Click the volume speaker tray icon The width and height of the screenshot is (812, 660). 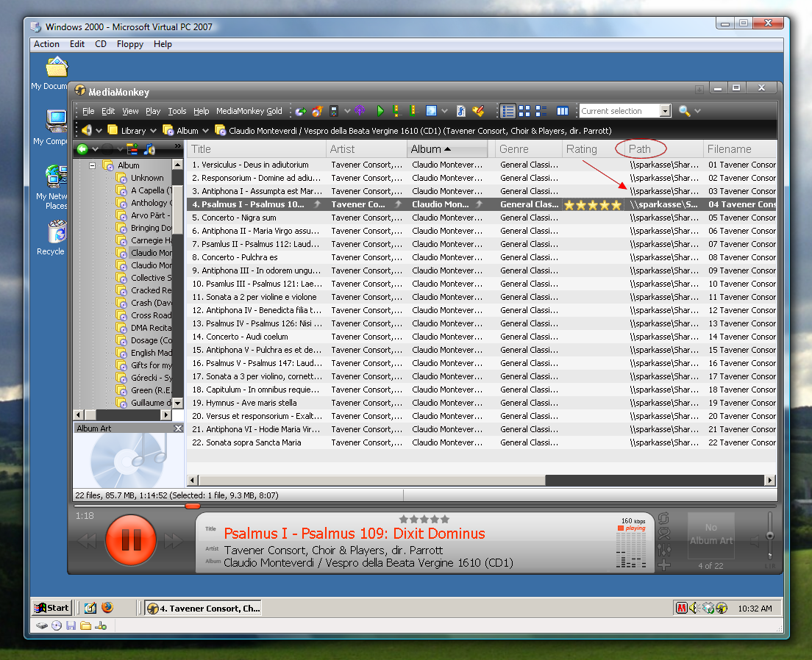tap(694, 608)
